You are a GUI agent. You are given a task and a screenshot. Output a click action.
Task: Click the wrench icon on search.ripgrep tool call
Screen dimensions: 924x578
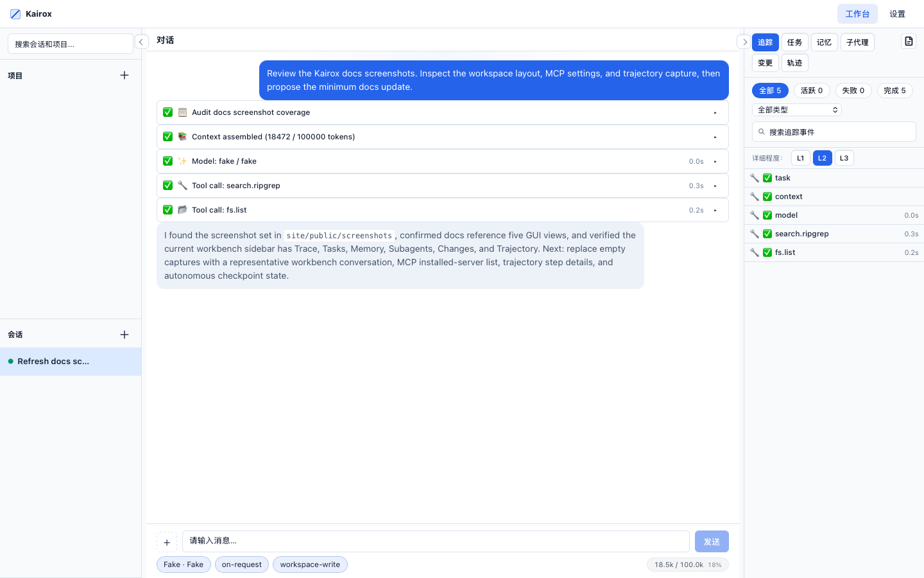[182, 186]
